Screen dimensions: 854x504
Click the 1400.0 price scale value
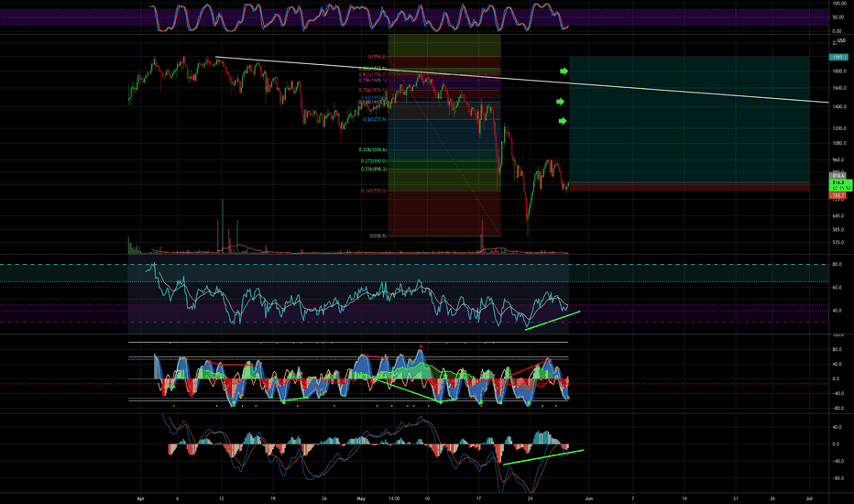839,107
